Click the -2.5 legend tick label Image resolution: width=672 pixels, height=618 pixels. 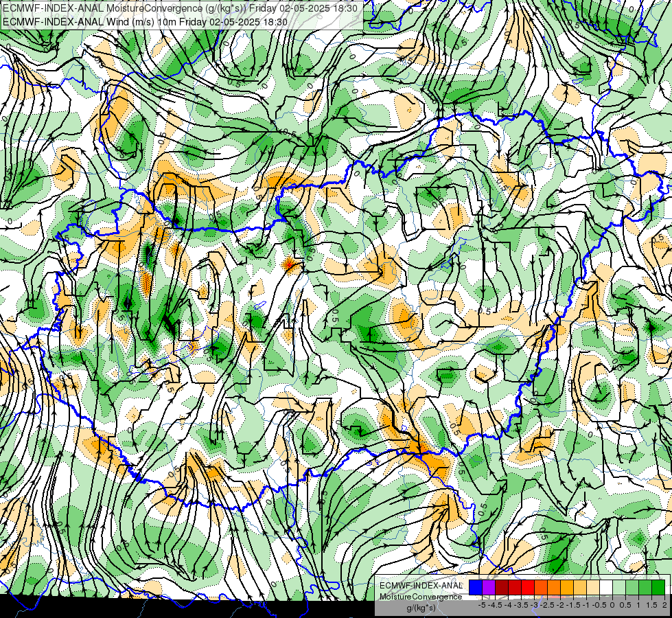(548, 605)
